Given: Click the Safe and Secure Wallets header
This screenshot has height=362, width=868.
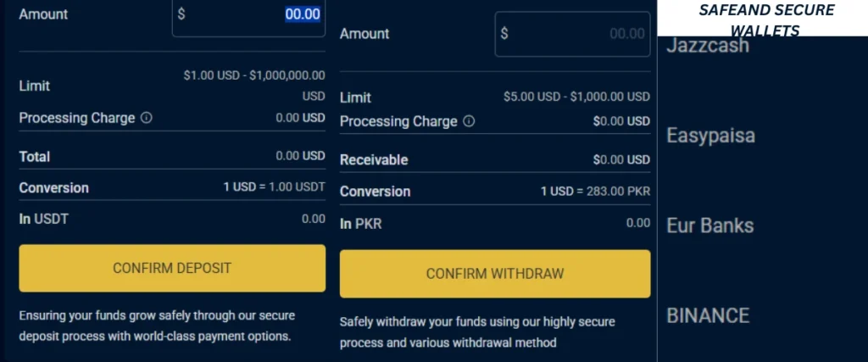Looking at the screenshot, I should tap(766, 19).
